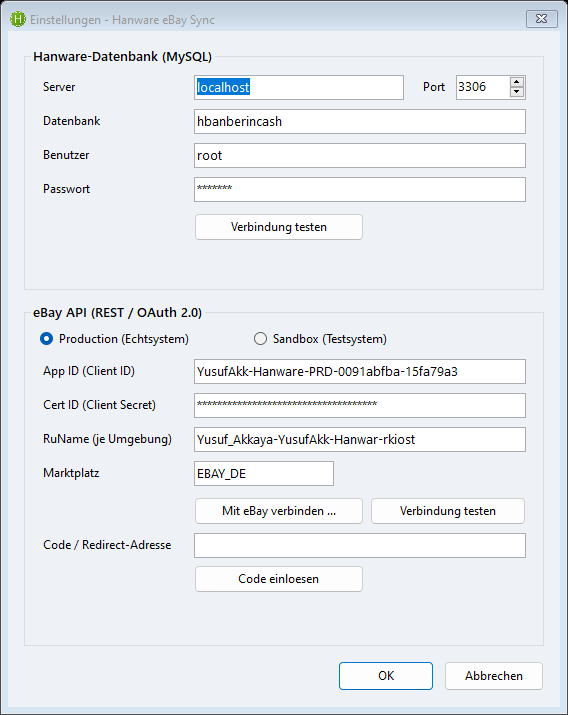The height and width of the screenshot is (715, 568).
Task: Focus the Datenbank input field
Action: 360,121
